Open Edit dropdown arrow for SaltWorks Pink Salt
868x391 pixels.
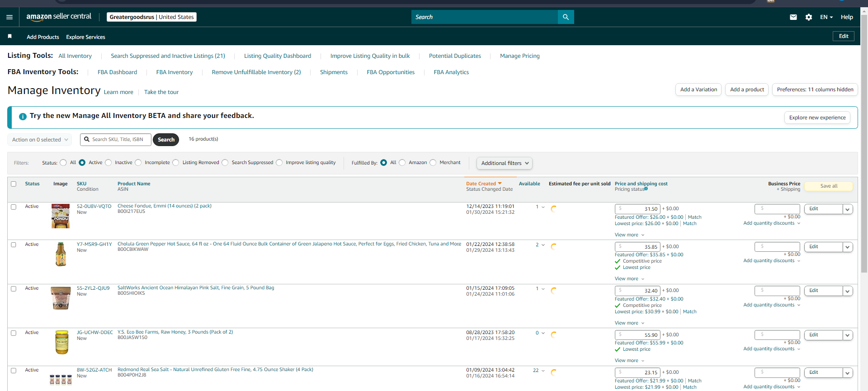pos(848,291)
